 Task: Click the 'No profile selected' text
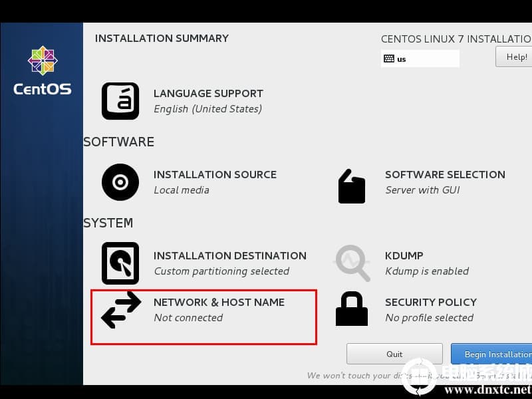(430, 318)
